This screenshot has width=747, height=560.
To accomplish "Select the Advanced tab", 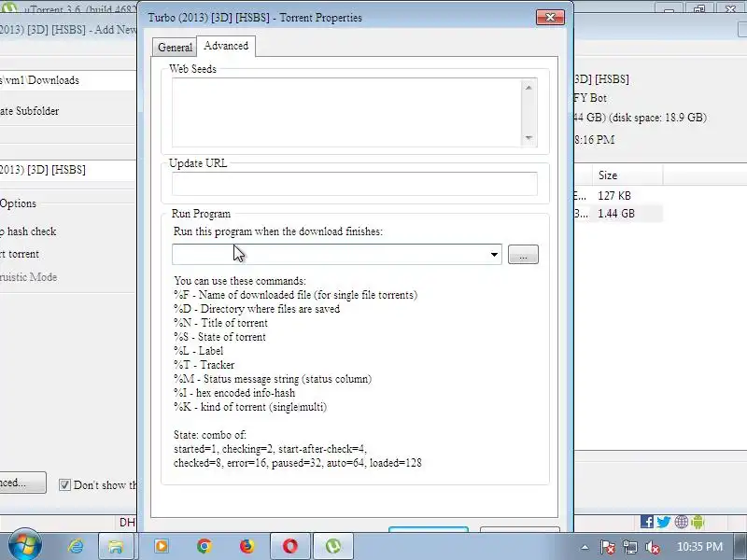I will pyautogui.click(x=226, y=46).
